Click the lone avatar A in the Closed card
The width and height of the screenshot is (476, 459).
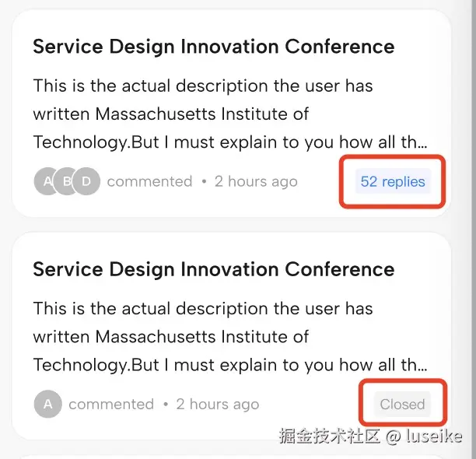47,405
